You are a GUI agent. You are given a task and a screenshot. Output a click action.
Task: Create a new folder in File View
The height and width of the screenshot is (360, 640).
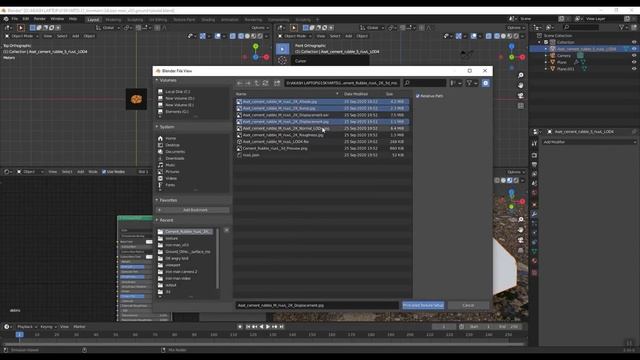(x=277, y=83)
